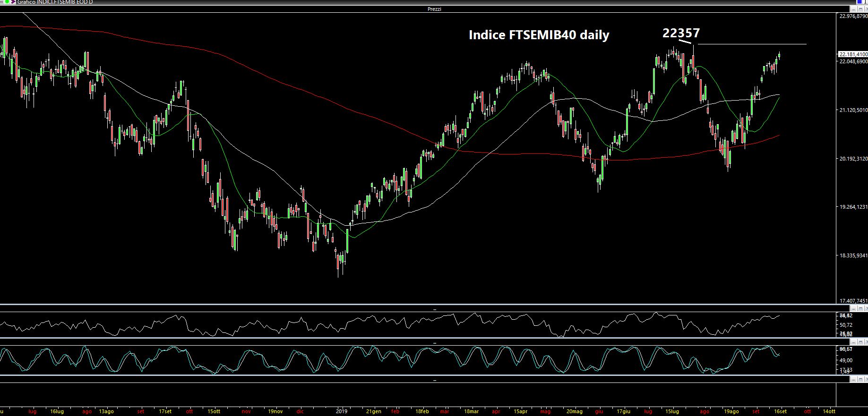The width and height of the screenshot is (868, 416).
Task: Click the '14ott' date label on time axis
Action: (x=829, y=411)
